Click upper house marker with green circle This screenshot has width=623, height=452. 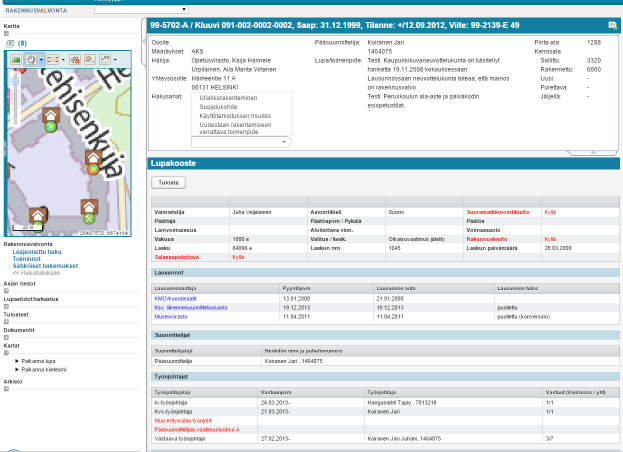click(51, 120)
